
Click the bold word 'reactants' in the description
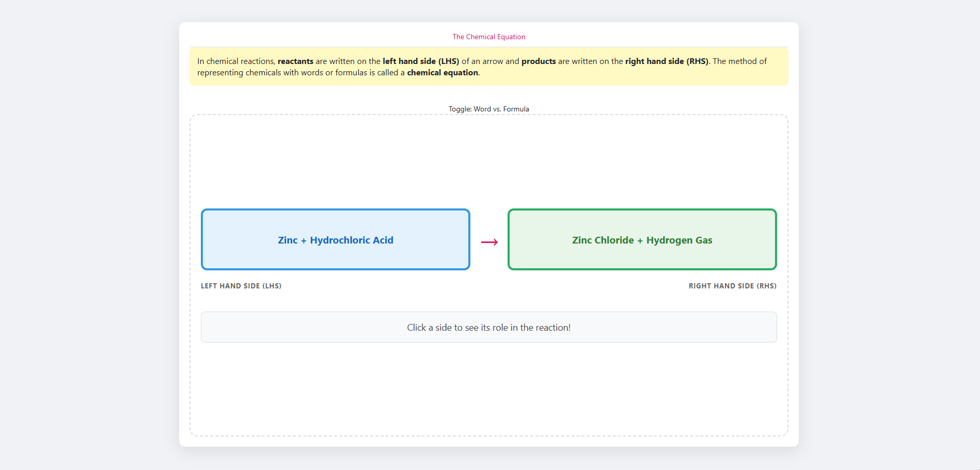tap(295, 61)
